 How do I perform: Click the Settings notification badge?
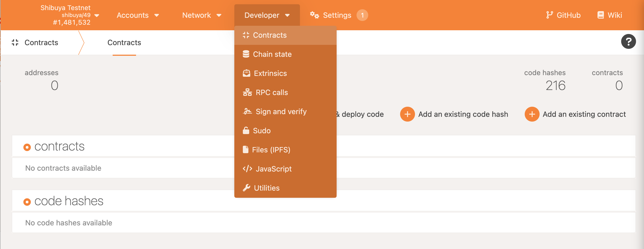click(362, 15)
